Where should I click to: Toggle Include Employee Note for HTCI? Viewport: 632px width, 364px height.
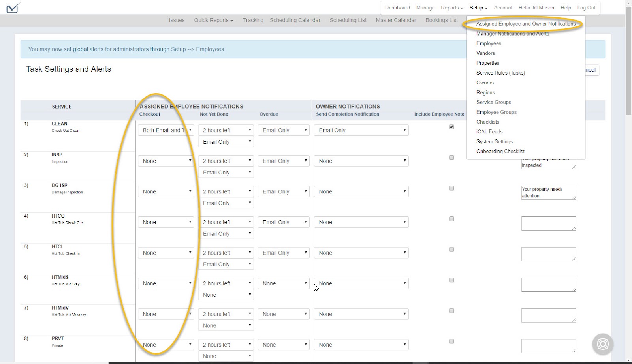[451, 250]
